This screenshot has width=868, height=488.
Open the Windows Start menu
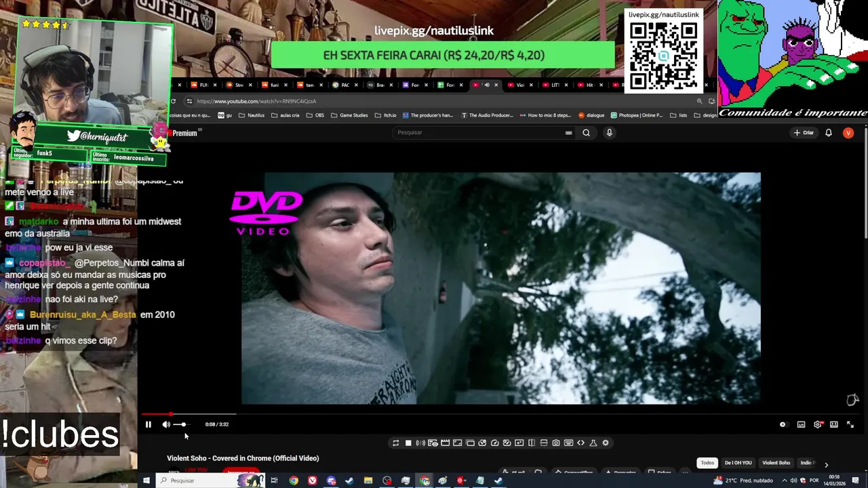coord(146,481)
